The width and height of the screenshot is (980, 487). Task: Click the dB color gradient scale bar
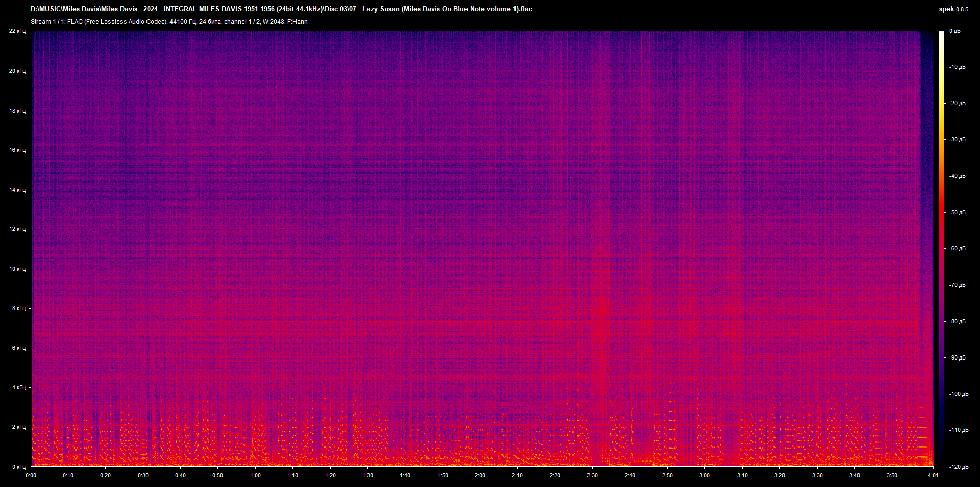click(x=942, y=249)
